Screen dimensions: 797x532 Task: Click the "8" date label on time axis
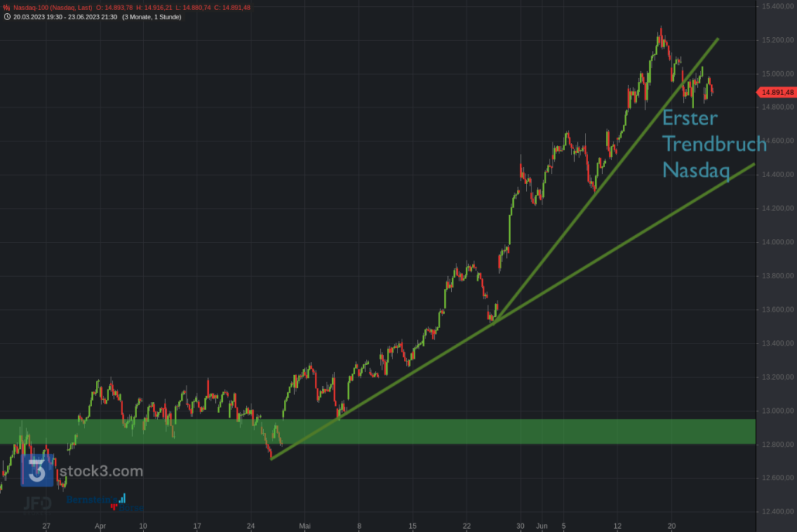(359, 526)
